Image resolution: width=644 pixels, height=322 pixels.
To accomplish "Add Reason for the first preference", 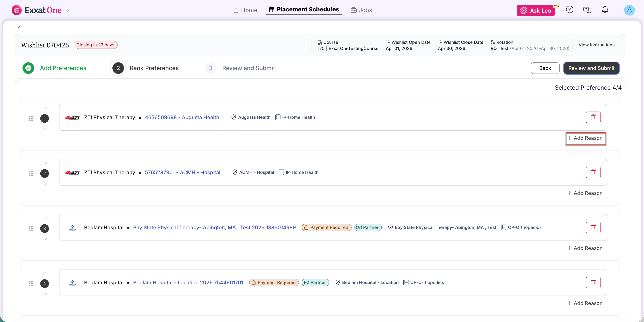I will pyautogui.click(x=585, y=138).
